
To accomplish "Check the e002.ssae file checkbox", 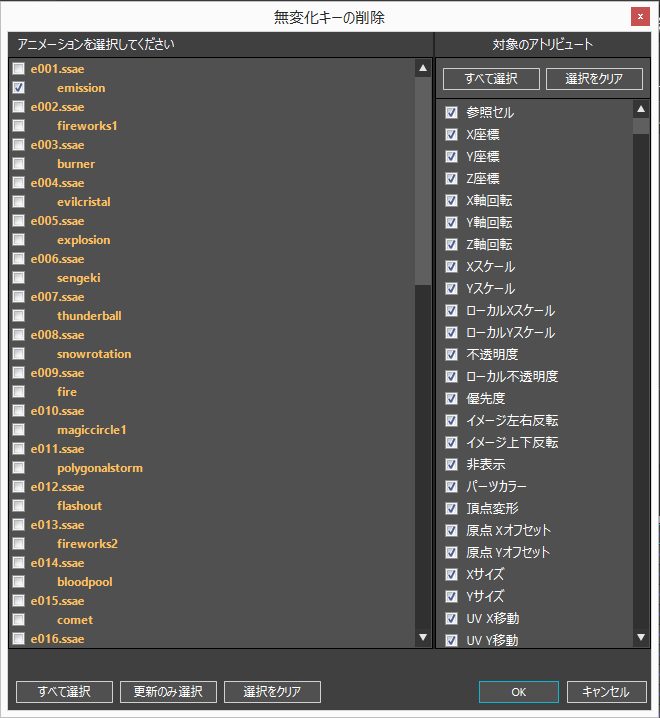I will click(x=18, y=107).
